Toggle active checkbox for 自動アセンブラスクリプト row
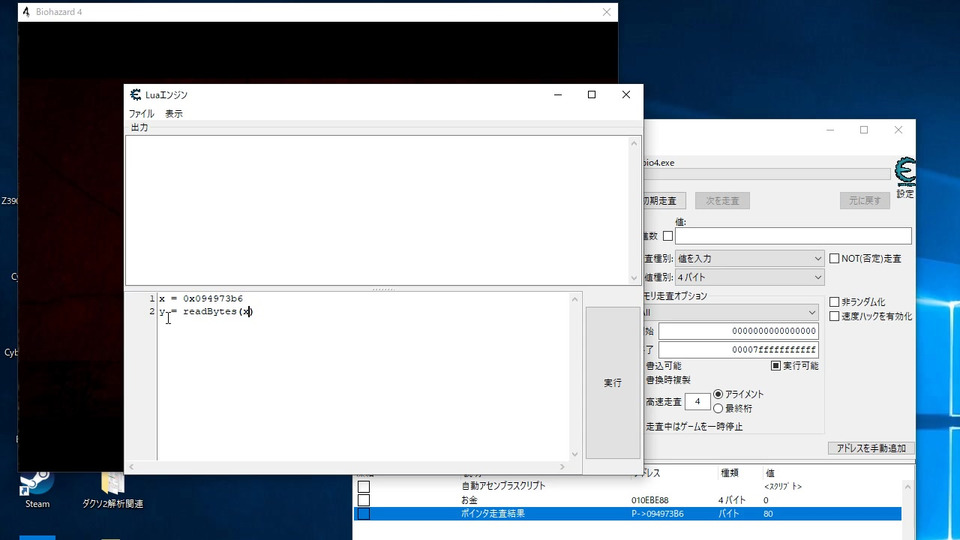 364,487
